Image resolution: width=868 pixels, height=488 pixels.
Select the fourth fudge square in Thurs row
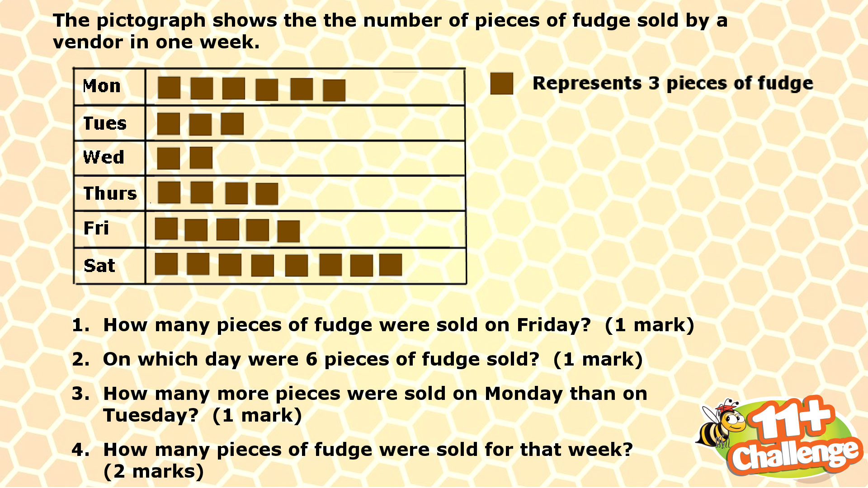[267, 194]
